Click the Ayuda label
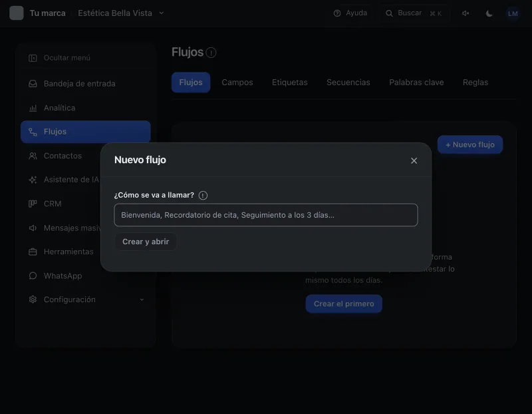 click(x=356, y=13)
